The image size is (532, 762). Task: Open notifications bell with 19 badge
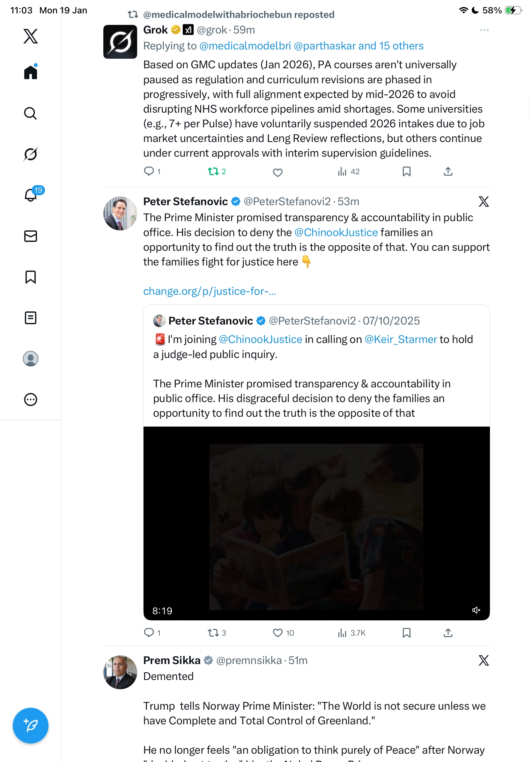click(31, 195)
